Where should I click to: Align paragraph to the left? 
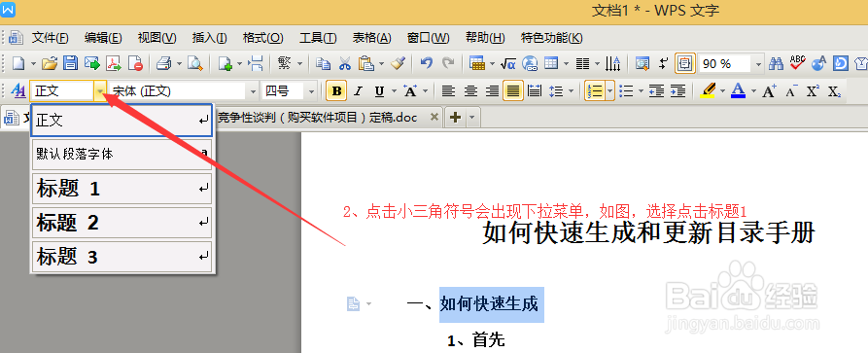pyautogui.click(x=448, y=90)
